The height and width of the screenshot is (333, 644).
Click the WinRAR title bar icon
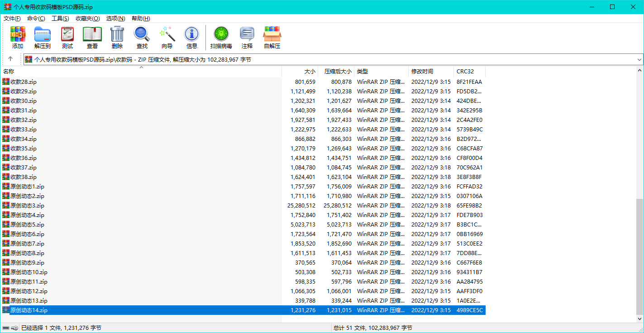pyautogui.click(x=8, y=7)
